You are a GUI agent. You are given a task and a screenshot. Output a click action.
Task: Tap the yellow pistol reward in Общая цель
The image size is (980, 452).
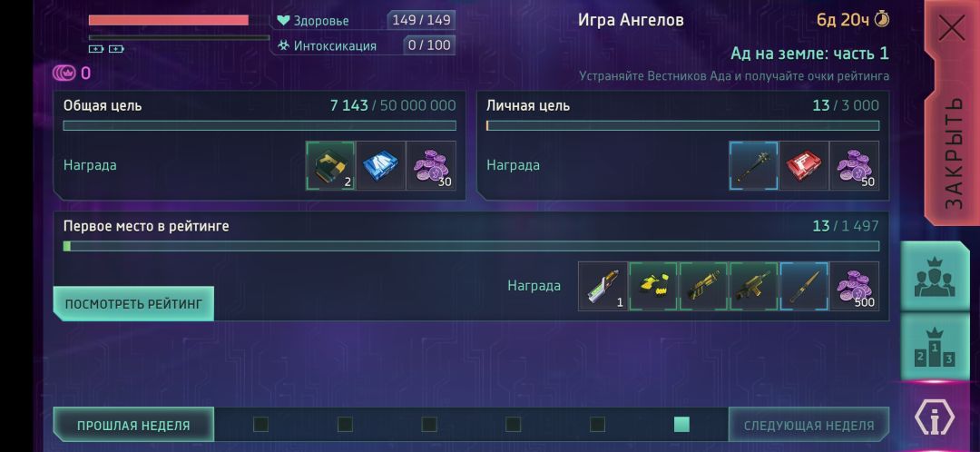pyautogui.click(x=330, y=166)
